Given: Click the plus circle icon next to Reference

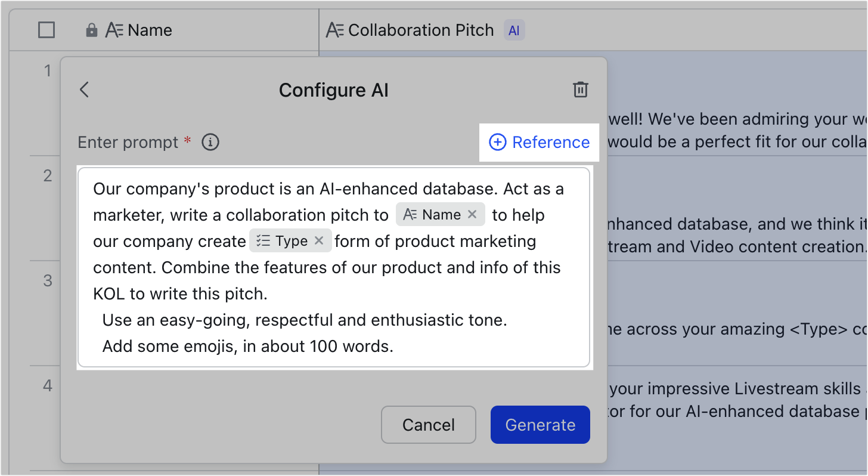Looking at the screenshot, I should pos(497,143).
